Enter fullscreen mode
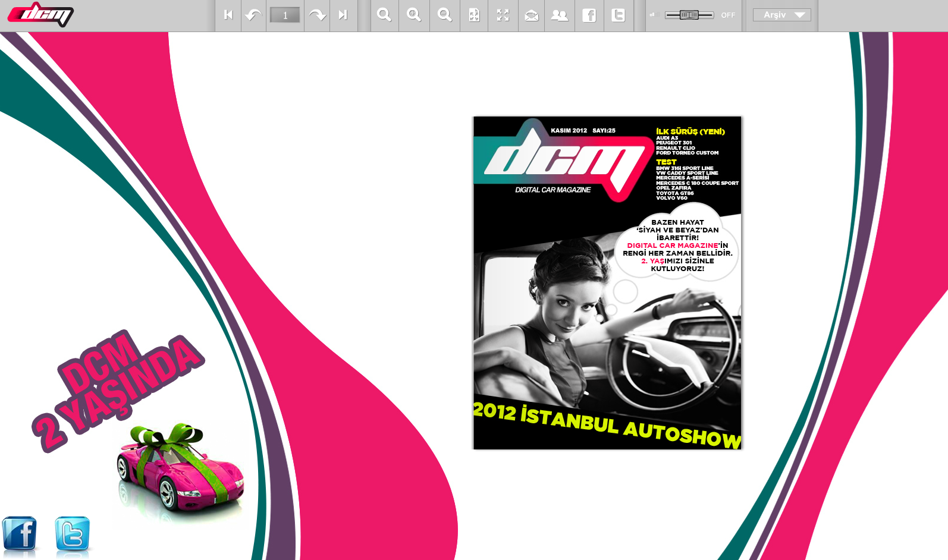The image size is (948, 560). pos(503,15)
